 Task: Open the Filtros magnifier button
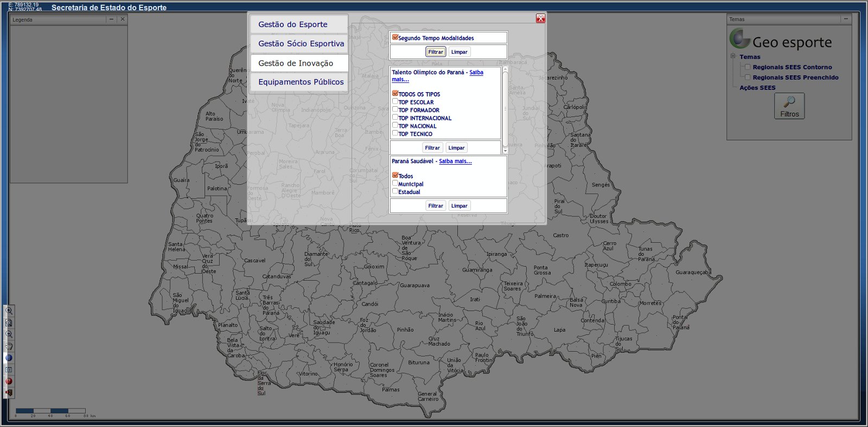tap(789, 106)
